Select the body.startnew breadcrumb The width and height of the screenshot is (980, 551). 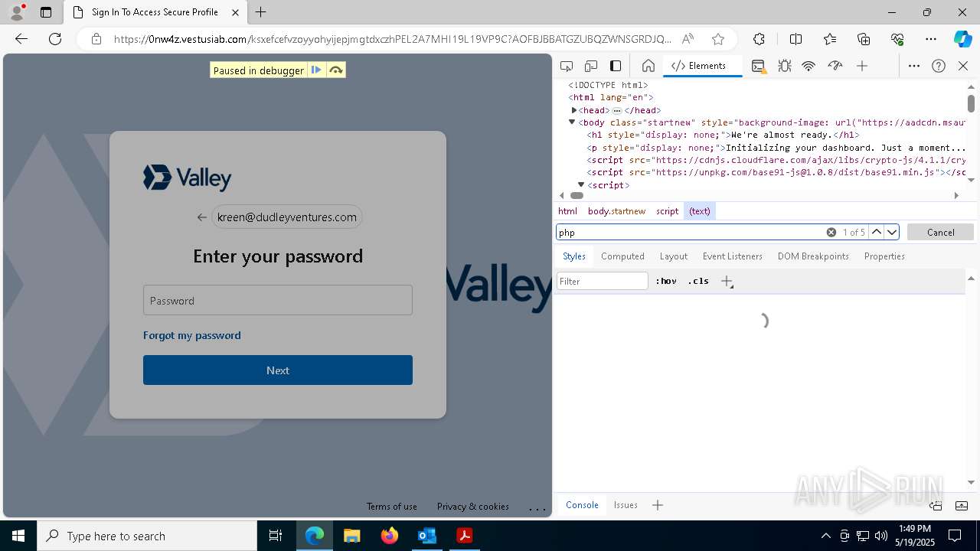(x=616, y=211)
